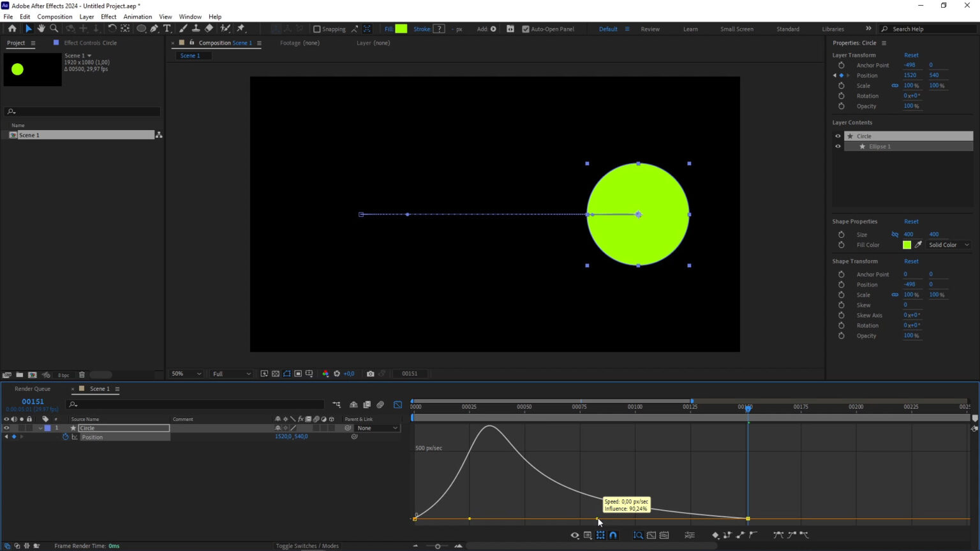Screen dimensions: 980x551
Task: Open the magnification ratio popup
Action: point(186,374)
